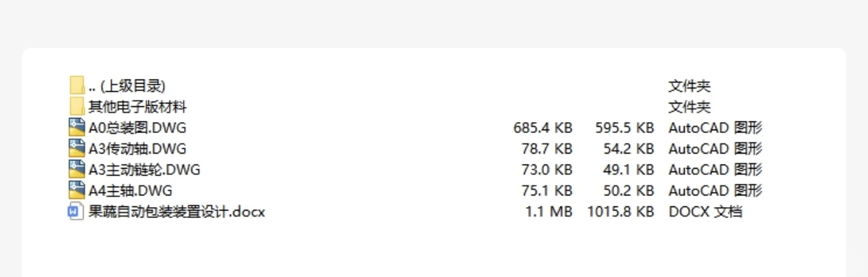Click the 685.4 KB size value

[x=542, y=128]
